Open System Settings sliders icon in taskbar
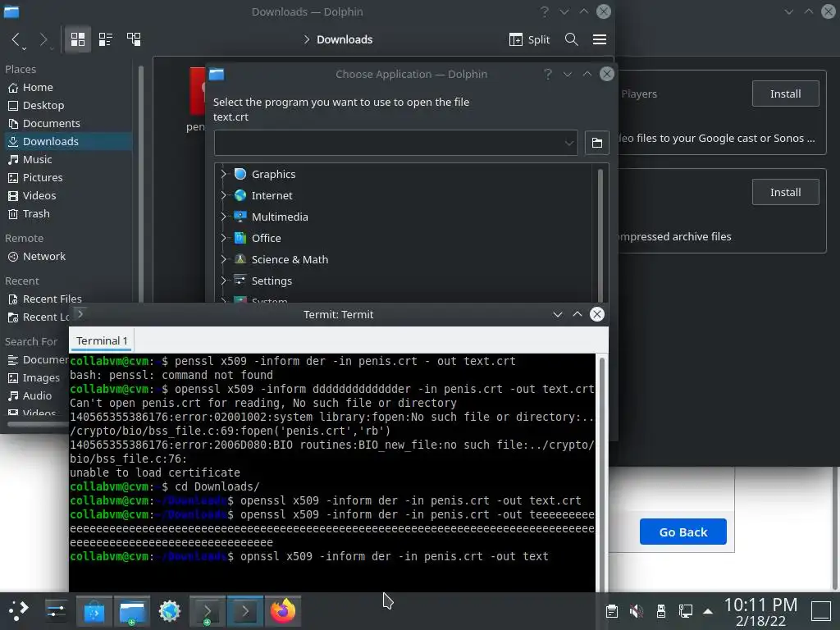Image resolution: width=840 pixels, height=630 pixels. (x=56, y=611)
